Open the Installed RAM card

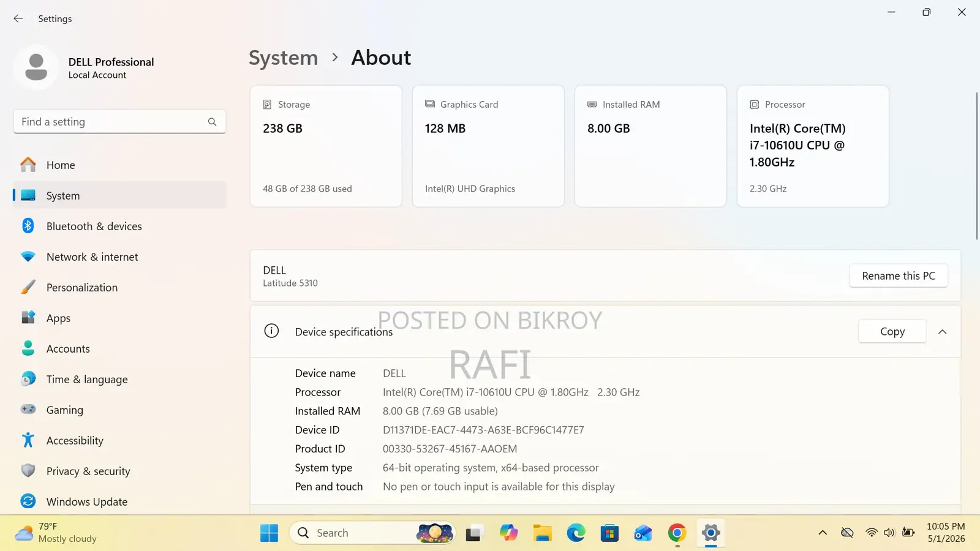650,146
